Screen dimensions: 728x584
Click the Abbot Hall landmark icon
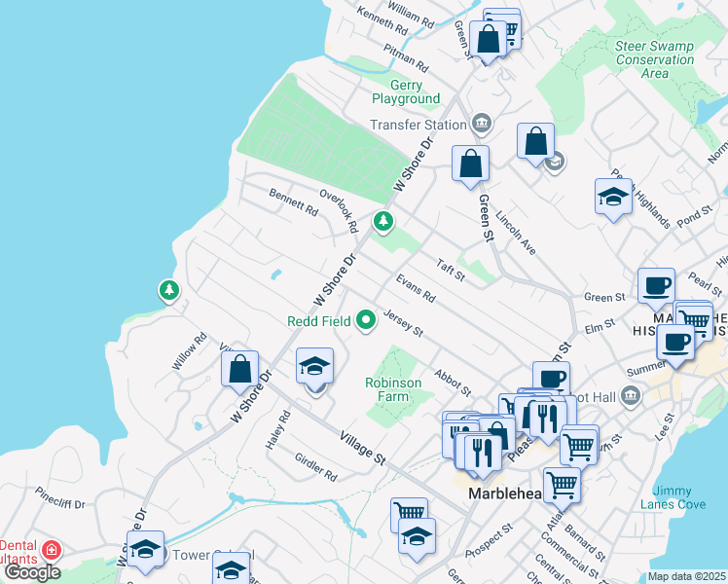tap(630, 396)
